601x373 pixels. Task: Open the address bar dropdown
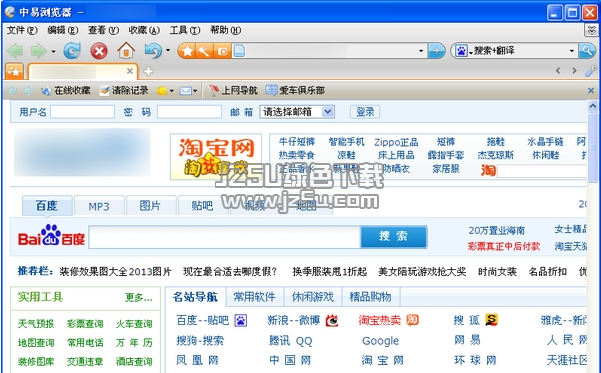[421, 51]
